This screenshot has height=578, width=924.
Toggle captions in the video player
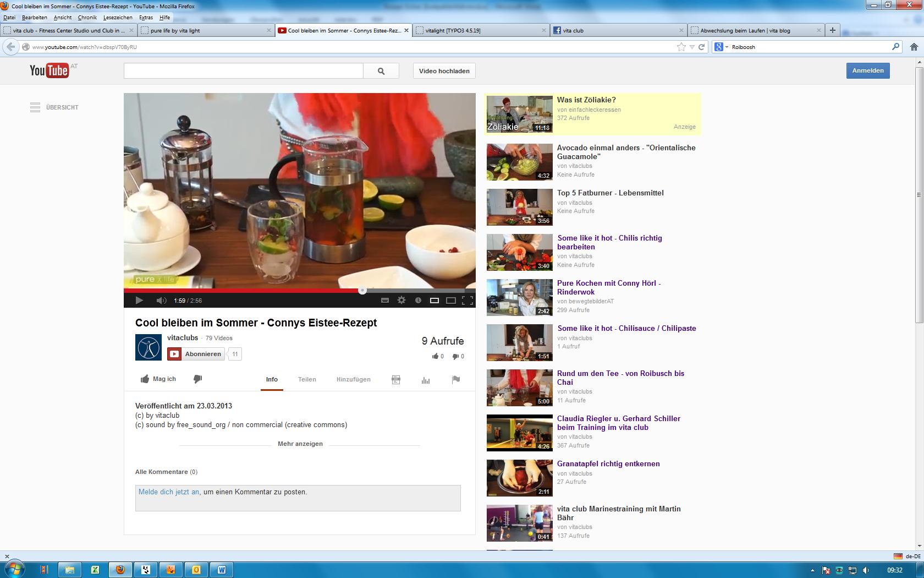tap(385, 301)
